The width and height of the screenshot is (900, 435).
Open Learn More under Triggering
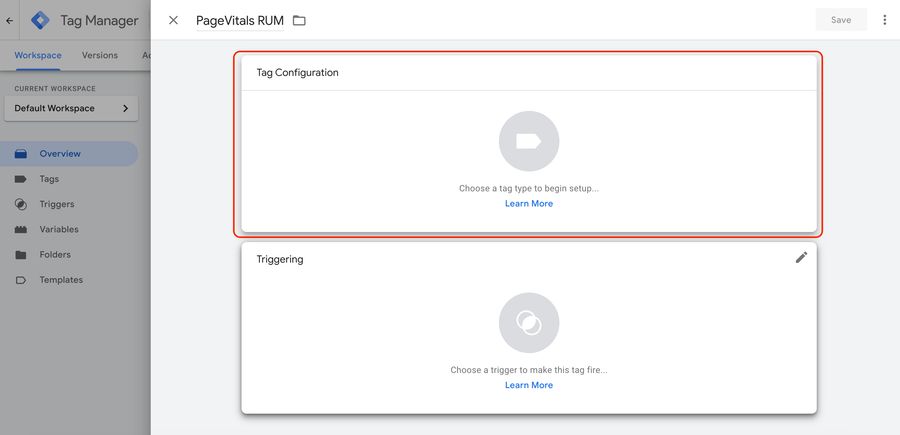tap(529, 385)
